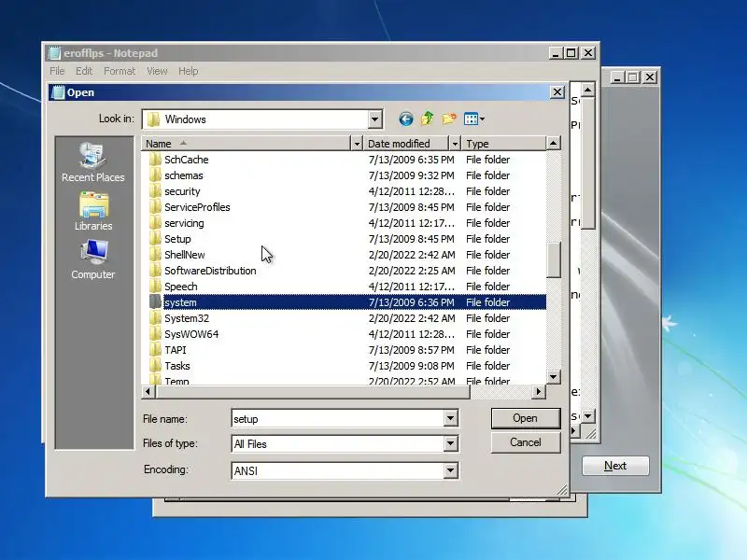Click the Setup folder icon
The image size is (747, 560).
155,239
